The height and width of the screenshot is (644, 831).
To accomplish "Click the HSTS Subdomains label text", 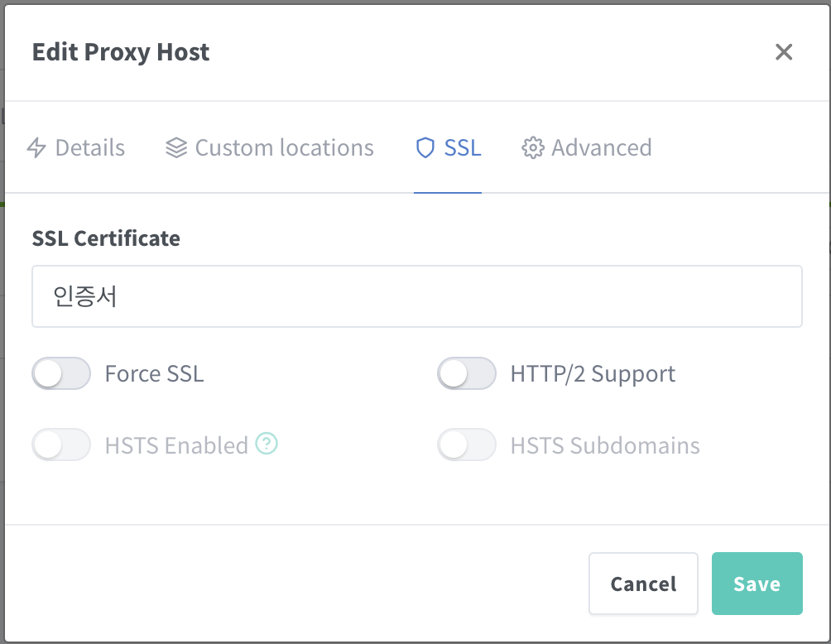I will coord(605,445).
